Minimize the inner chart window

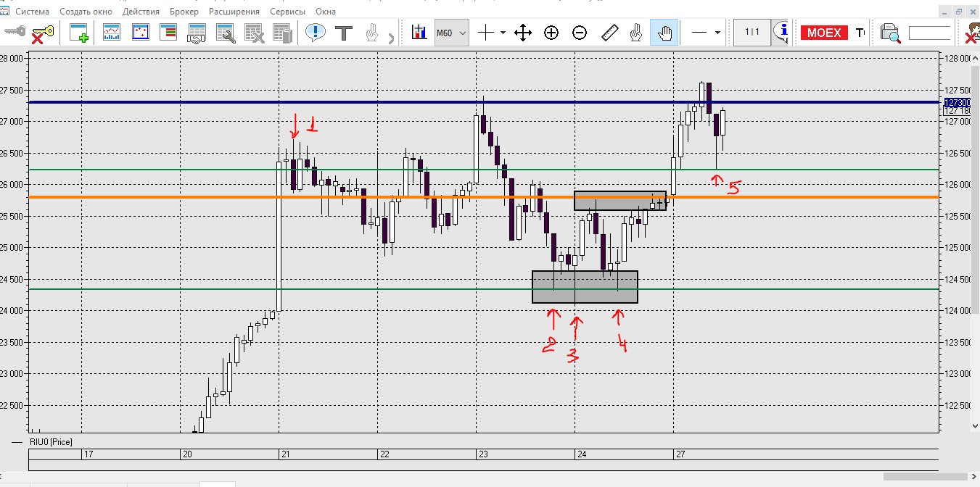click(944, 12)
